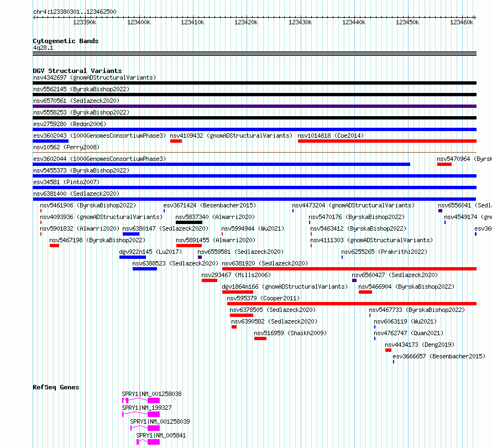Click the 123440k ruler position label
The width and height of the screenshot is (492, 448).
(x=354, y=22)
